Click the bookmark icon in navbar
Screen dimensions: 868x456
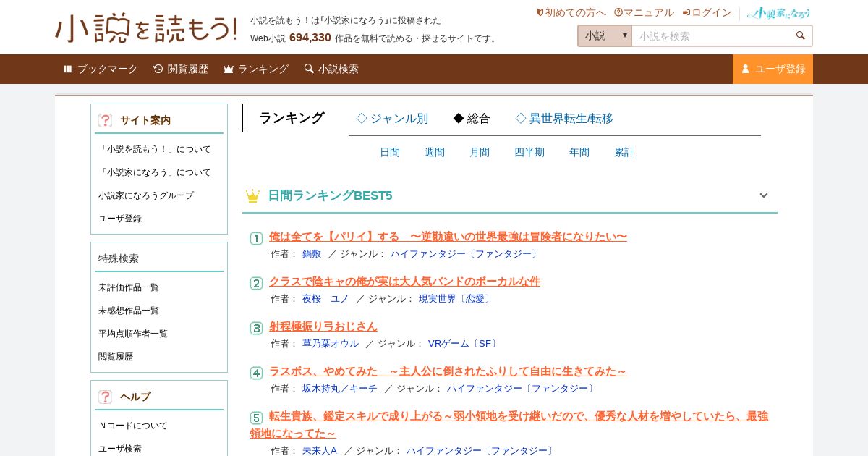point(68,69)
